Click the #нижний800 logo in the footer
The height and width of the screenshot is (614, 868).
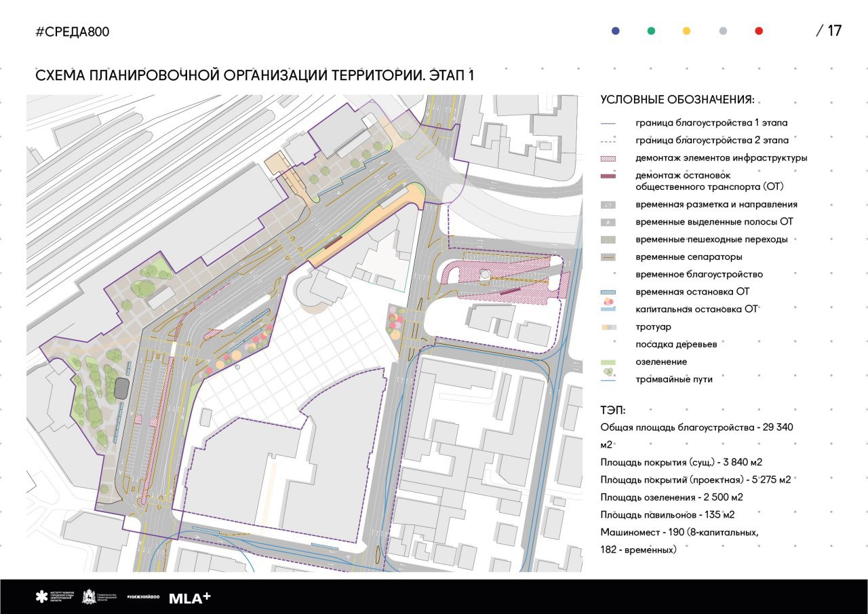pos(142,597)
